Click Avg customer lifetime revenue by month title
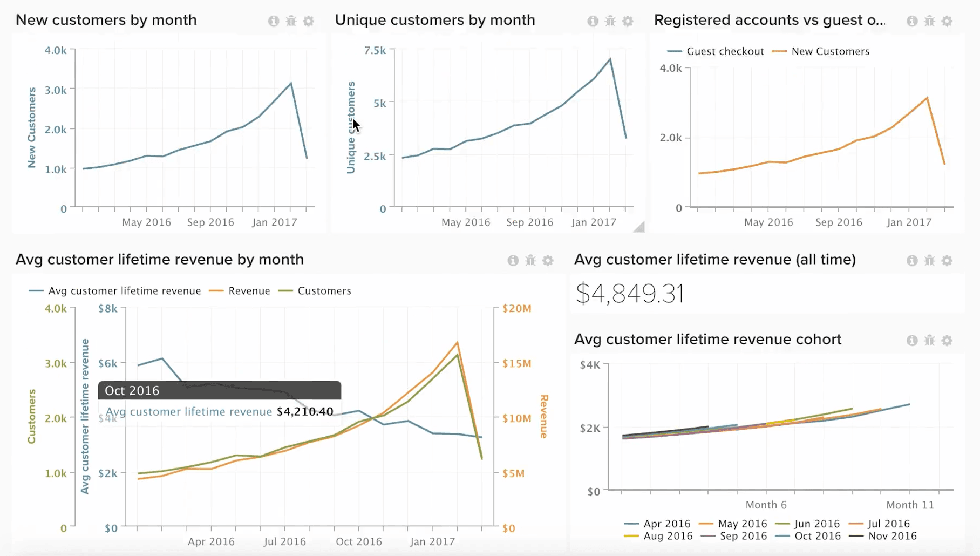This screenshot has height=556, width=980. [160, 260]
